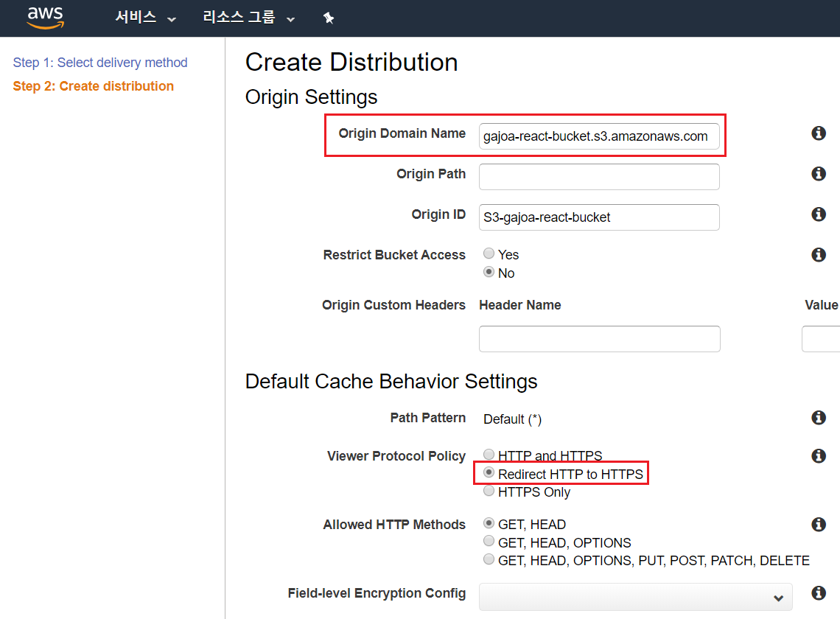Click the 'Create Distribution' heading
Viewport: 840px width, 619px height.
(x=351, y=62)
